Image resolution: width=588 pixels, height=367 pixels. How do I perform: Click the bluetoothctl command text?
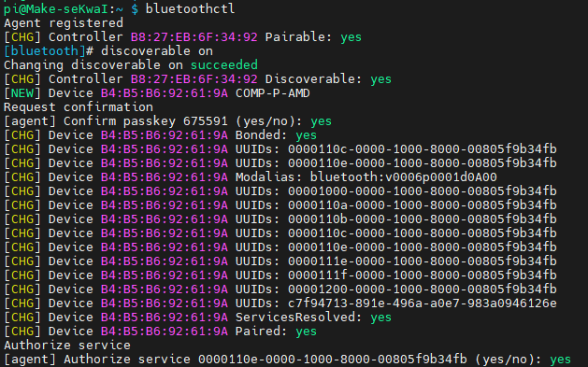[x=190, y=8]
